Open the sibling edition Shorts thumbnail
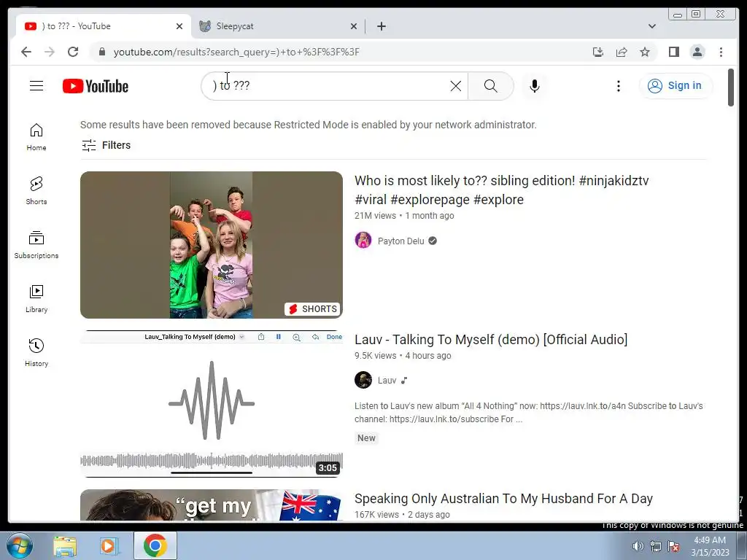The width and height of the screenshot is (747, 560). pyautogui.click(x=212, y=245)
